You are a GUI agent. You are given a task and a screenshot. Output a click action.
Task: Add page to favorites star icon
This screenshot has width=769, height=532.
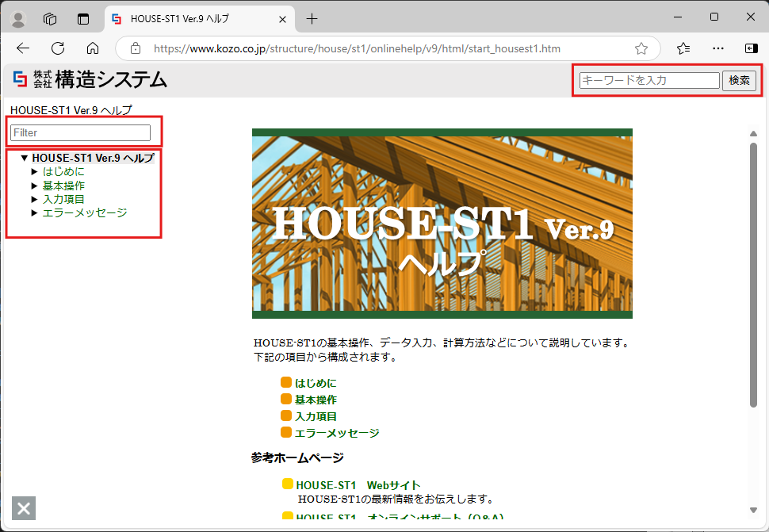coord(641,48)
